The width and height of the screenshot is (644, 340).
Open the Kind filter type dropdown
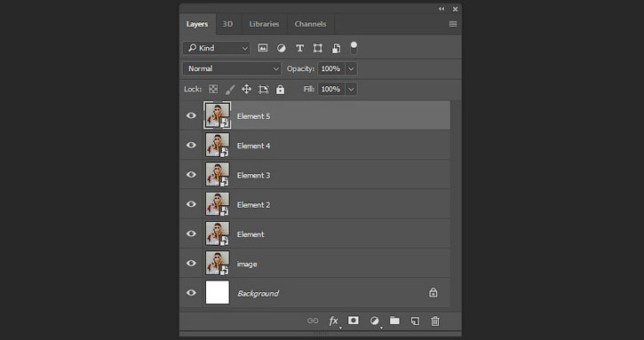(217, 48)
